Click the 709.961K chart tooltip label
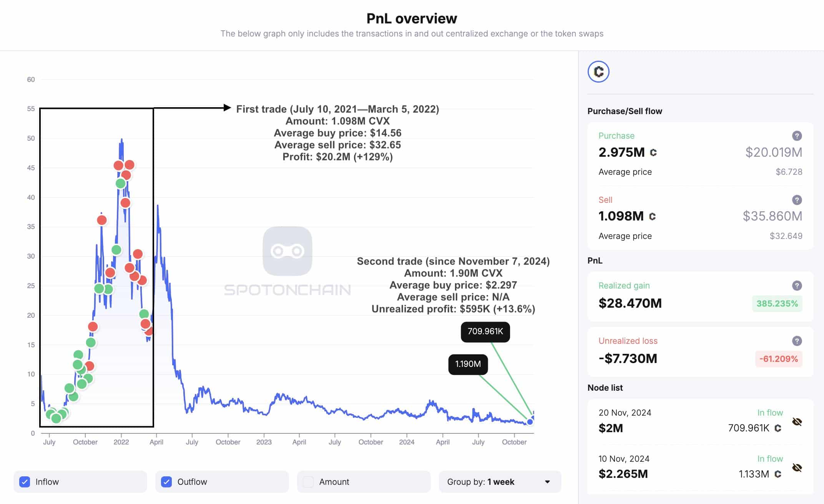 pos(485,332)
